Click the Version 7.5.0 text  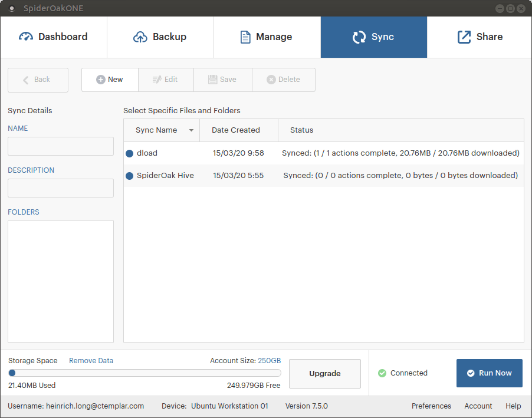coord(307,406)
